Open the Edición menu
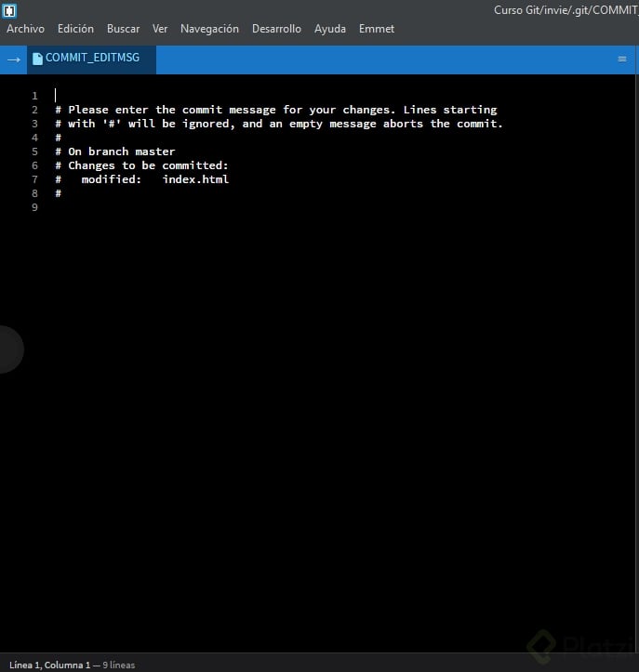The width and height of the screenshot is (639, 672). click(x=75, y=29)
